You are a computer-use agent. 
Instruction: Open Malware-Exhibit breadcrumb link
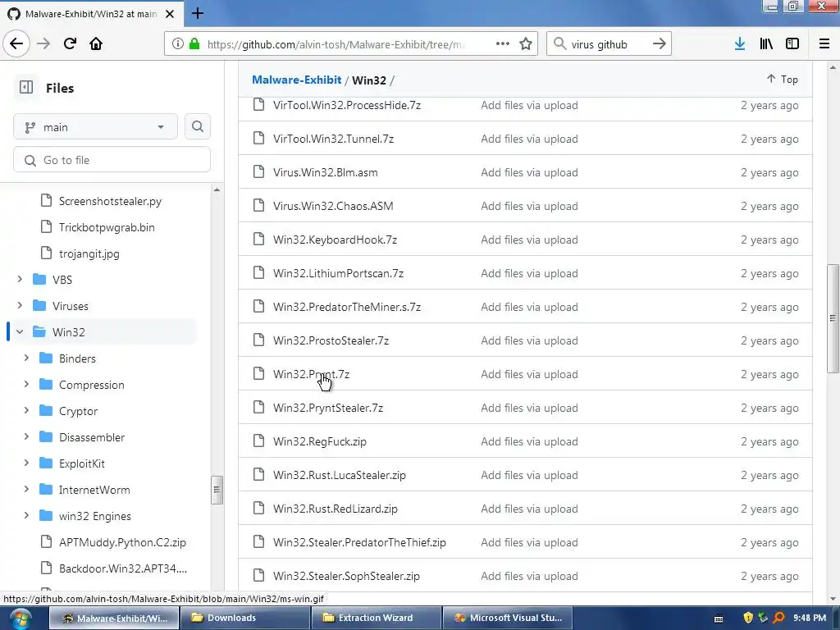point(296,80)
